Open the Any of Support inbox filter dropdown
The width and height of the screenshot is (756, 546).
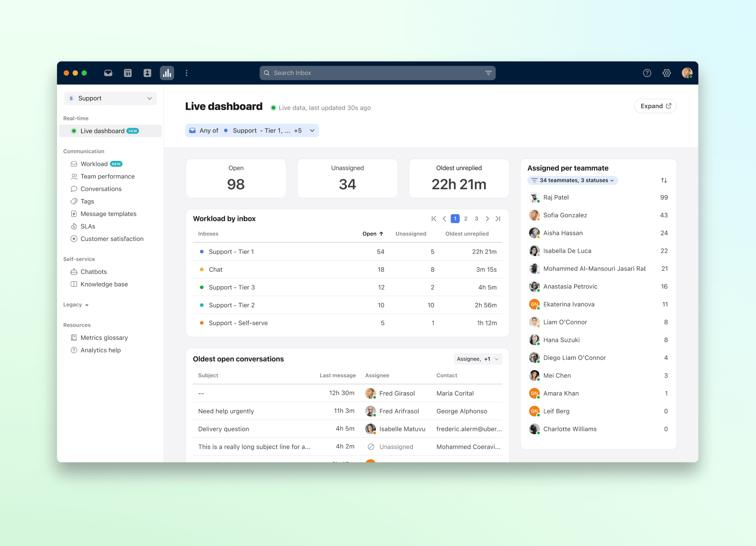point(252,131)
